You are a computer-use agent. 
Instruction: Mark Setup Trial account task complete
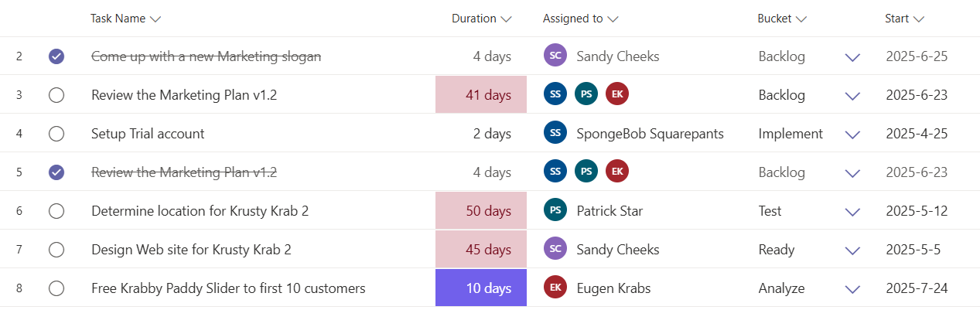pos(56,134)
